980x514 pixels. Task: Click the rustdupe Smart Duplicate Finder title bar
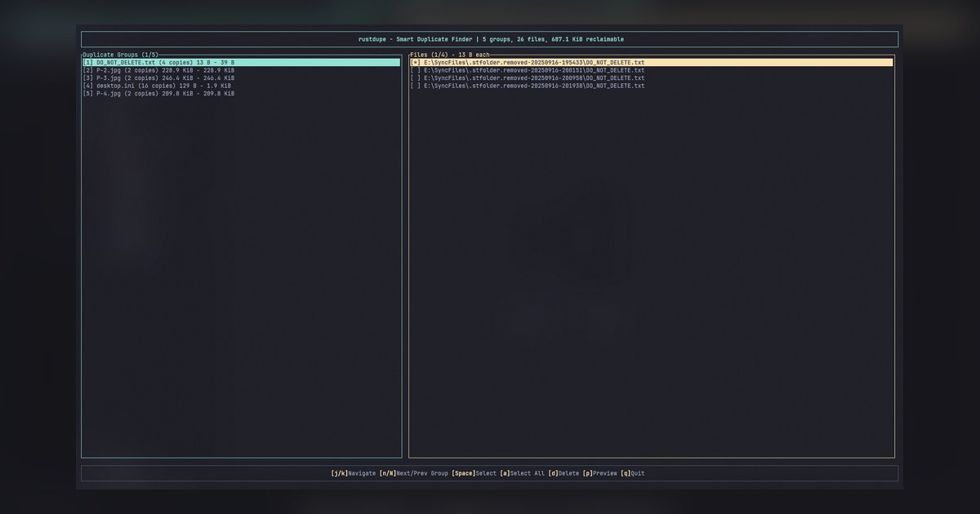(490, 39)
